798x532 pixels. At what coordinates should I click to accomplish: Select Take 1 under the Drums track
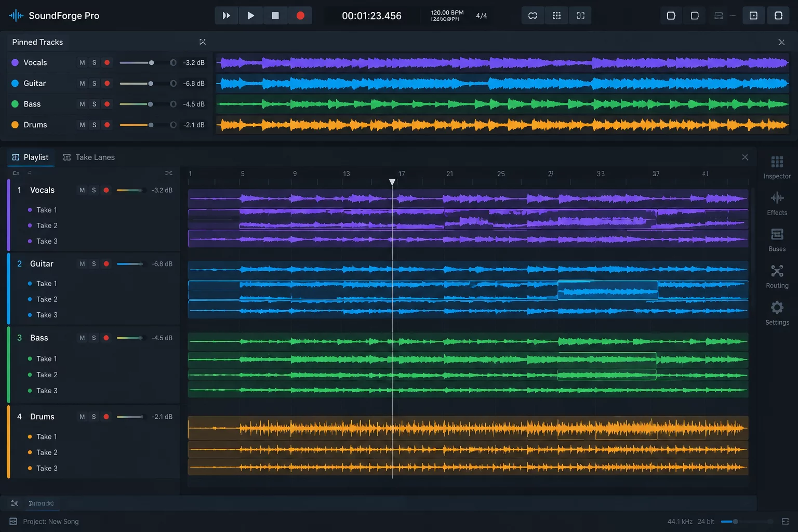[47, 437]
